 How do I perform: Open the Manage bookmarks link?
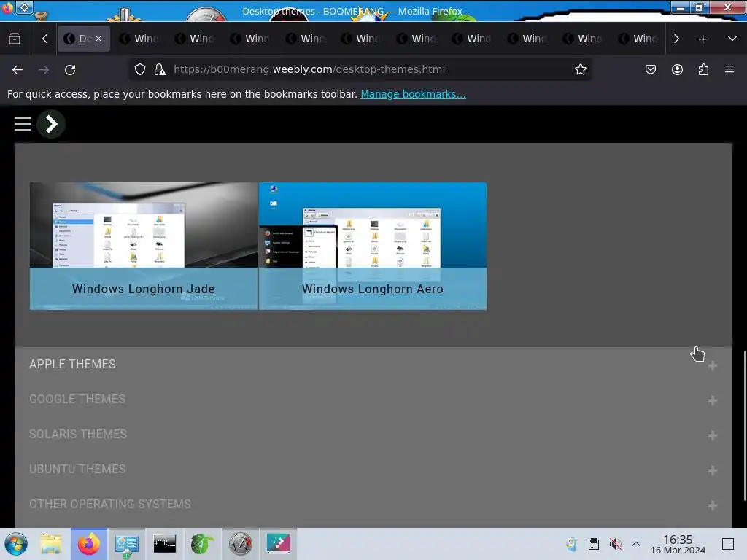coord(413,94)
